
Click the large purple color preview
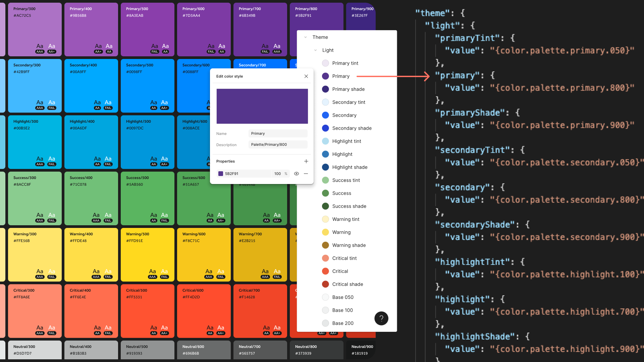click(262, 106)
